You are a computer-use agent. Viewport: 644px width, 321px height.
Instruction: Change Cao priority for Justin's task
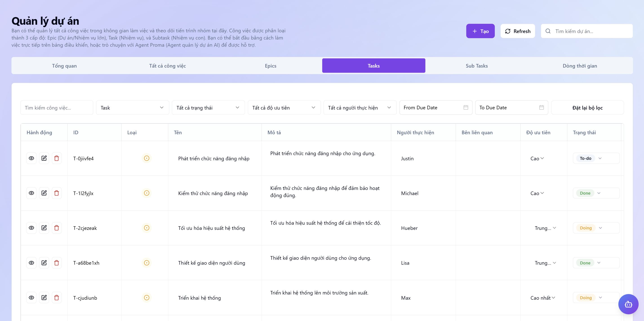(537, 158)
